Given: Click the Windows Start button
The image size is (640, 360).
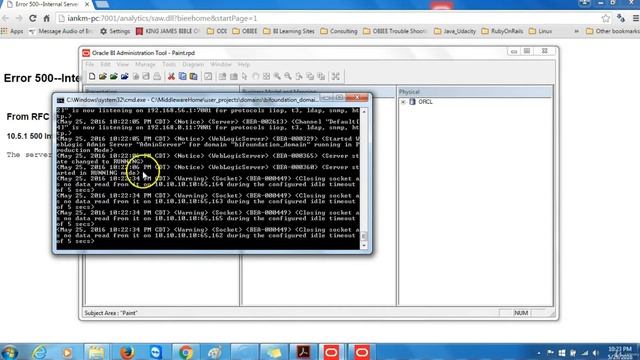Looking at the screenshot, I should click(x=10, y=352).
